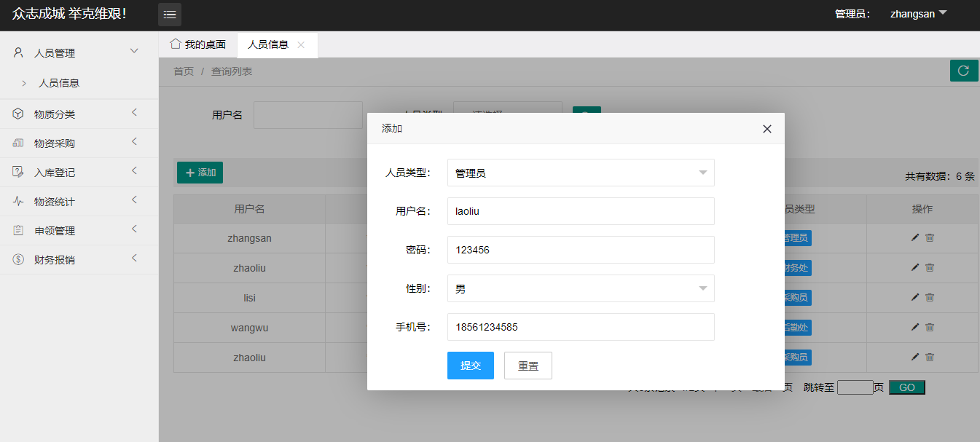Delete the wangwu row with trash icon
This screenshot has height=442, width=980.
point(930,327)
